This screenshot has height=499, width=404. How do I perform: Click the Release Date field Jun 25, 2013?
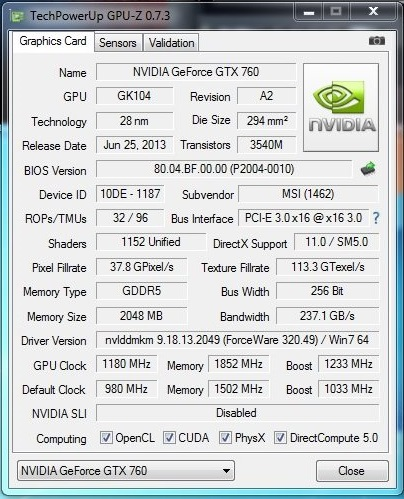pyautogui.click(x=134, y=145)
